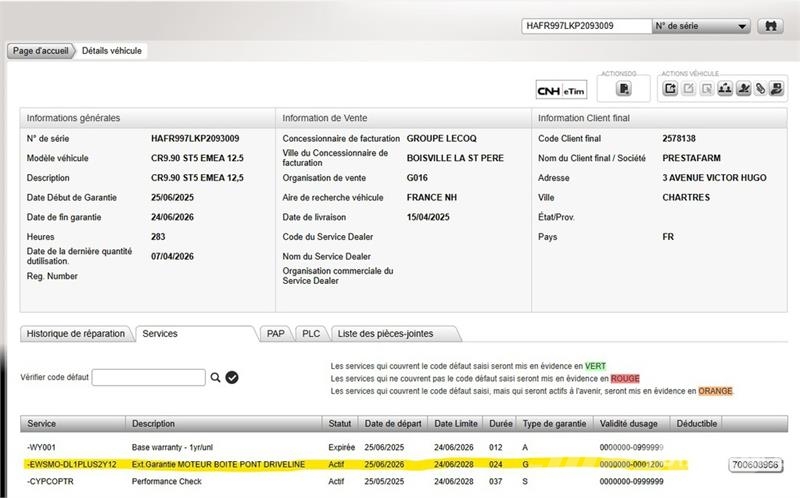The width and height of the screenshot is (800, 498).
Task: Click the hours value 283
Action: [x=158, y=237]
